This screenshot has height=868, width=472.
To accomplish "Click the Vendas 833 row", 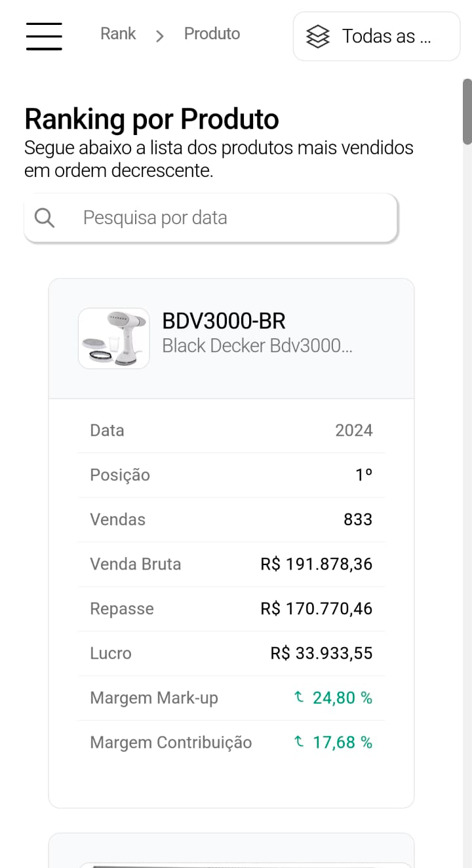I will click(231, 520).
